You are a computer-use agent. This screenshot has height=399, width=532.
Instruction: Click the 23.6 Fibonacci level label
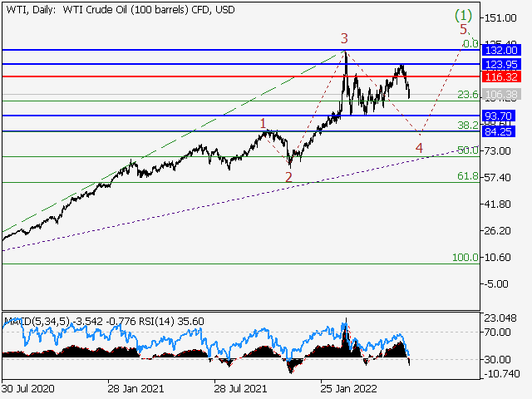[467, 94]
